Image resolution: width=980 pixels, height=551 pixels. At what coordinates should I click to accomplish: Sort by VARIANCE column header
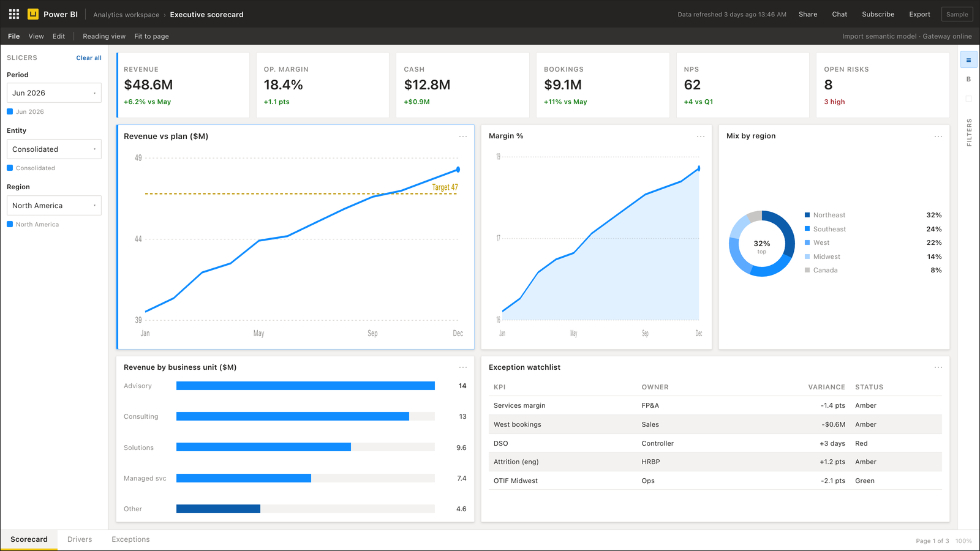point(826,387)
